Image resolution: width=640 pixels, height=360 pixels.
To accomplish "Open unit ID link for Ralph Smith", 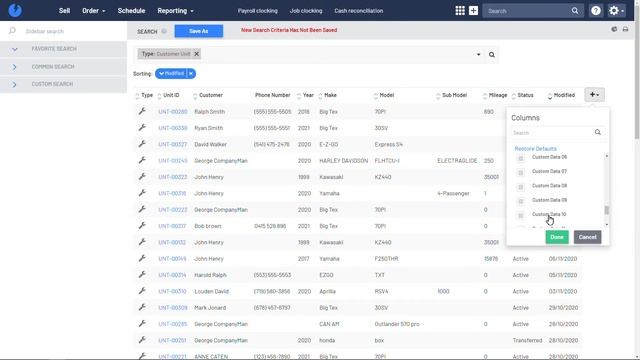I will coord(173,111).
